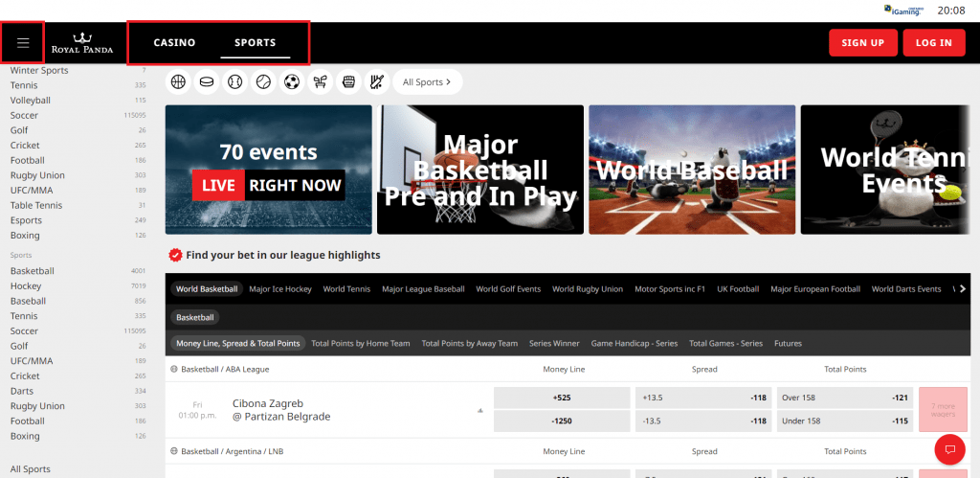Select the -13.5 spread at -118
The image size is (980, 478).
[703, 421]
